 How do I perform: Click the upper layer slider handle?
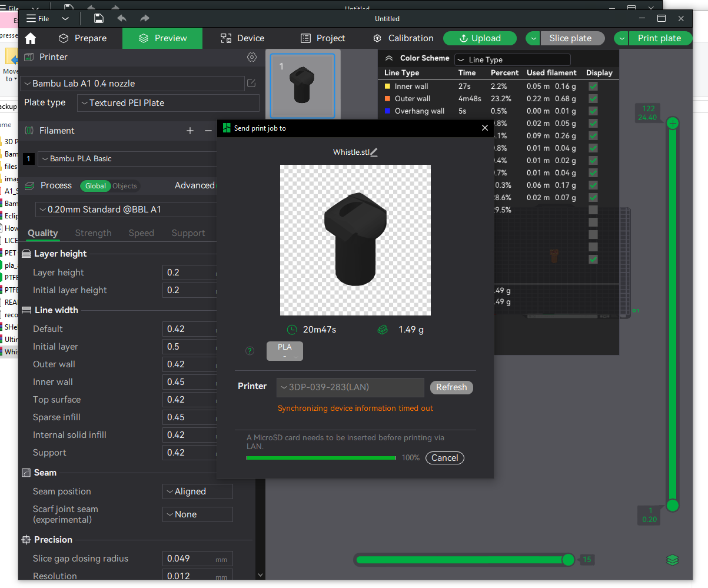673,123
